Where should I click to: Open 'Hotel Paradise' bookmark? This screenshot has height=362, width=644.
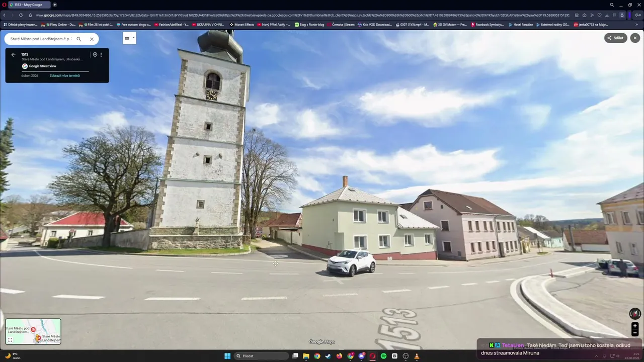521,24
